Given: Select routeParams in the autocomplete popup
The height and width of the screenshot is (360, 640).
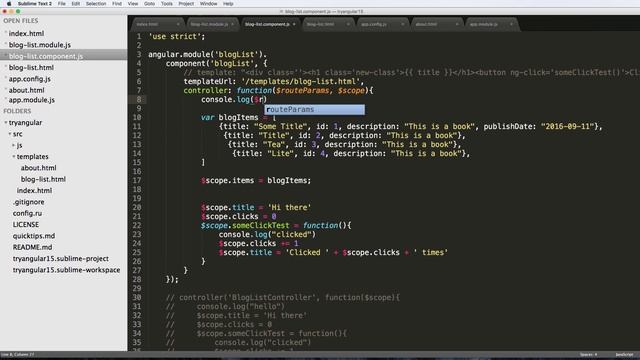Looking at the screenshot, I should pos(315,109).
